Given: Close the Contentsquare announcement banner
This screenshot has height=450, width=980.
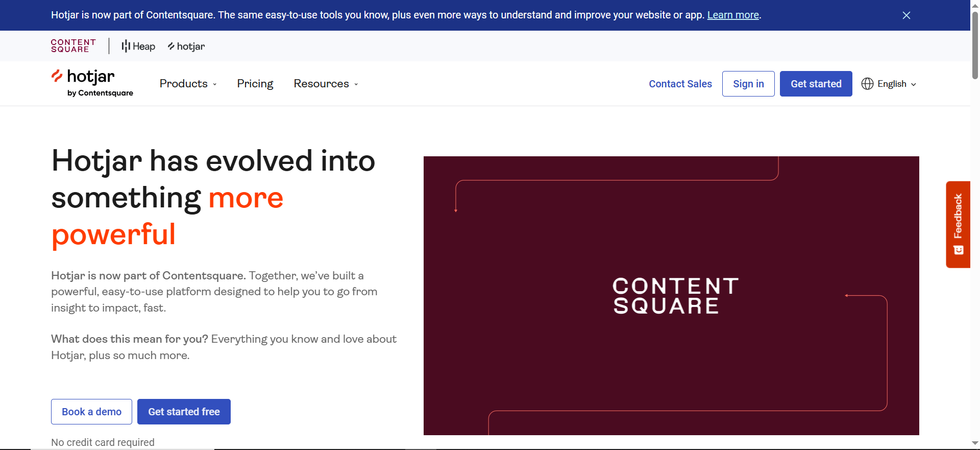Looking at the screenshot, I should point(906,15).
